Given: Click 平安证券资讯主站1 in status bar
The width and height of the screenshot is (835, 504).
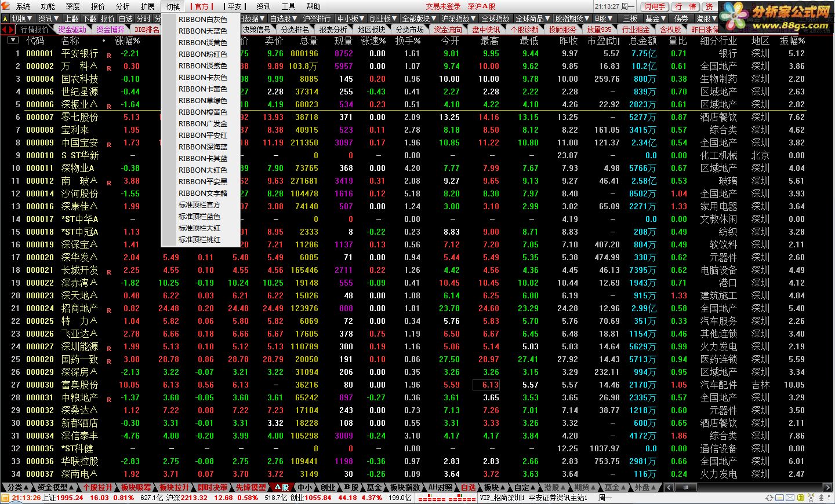Looking at the screenshot, I should [x=558, y=498].
